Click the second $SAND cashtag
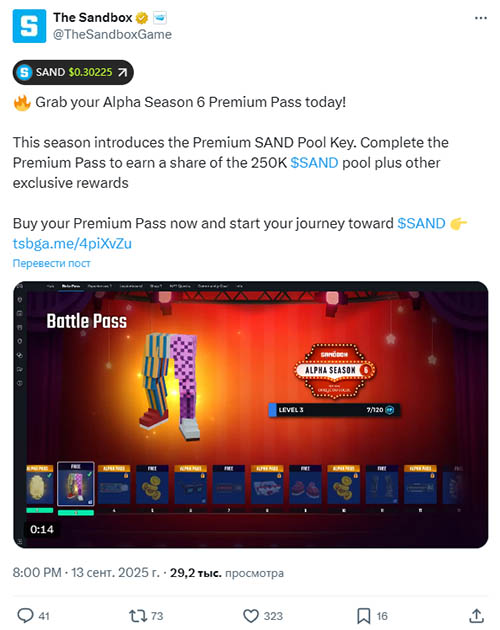Viewport: 500px width, 630px height. (x=421, y=223)
